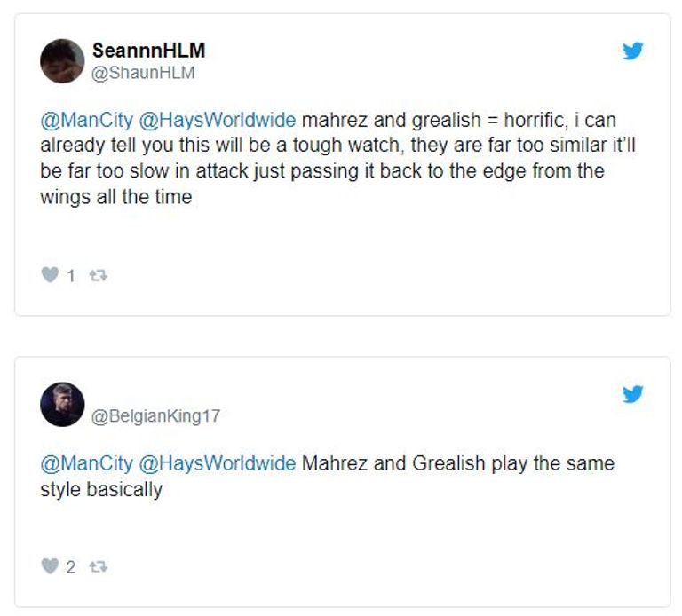Click the @ManCity mention in BelgianKing17's tweet
The height and width of the screenshot is (616, 682).
coord(86,463)
